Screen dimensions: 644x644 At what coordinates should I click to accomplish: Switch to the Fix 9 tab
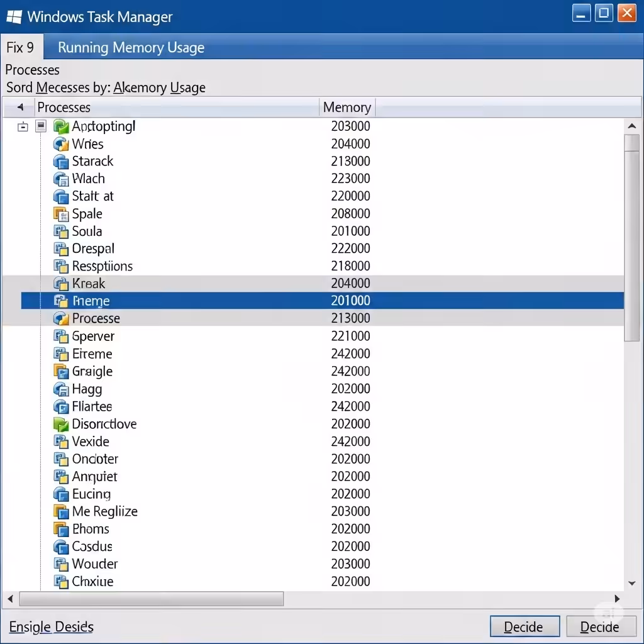click(21, 48)
